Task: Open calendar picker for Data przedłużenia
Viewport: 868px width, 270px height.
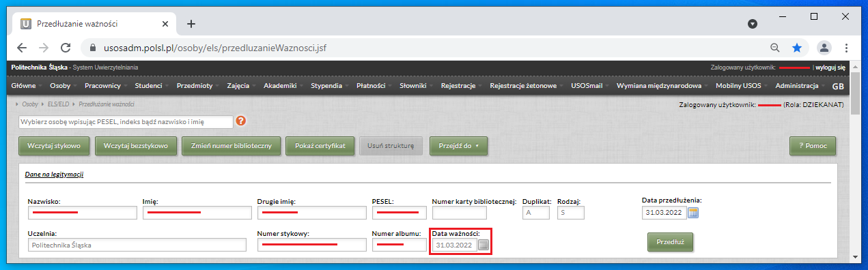Action: 693,213
